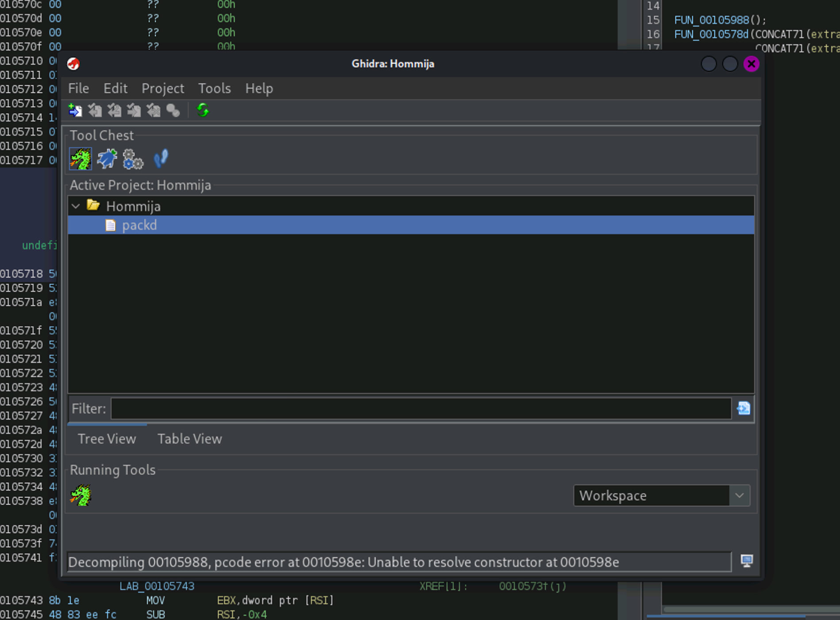Launch Version Tracking footprints tool
Viewport: 840px width, 620px height.
coord(161,159)
